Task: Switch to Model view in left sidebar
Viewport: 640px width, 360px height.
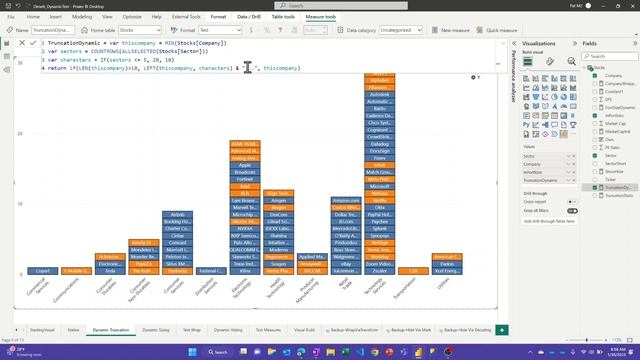Action: point(7,70)
